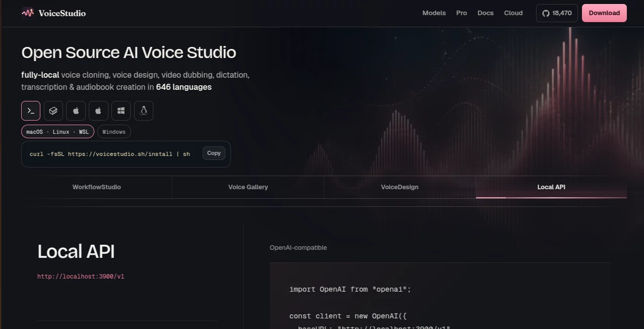Open GitHub repo with 18,470 stars
The width and height of the screenshot is (644, 329).
click(x=557, y=13)
